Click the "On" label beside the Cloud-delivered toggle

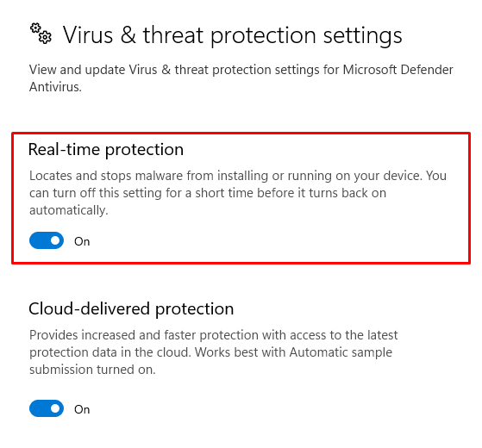tap(82, 409)
